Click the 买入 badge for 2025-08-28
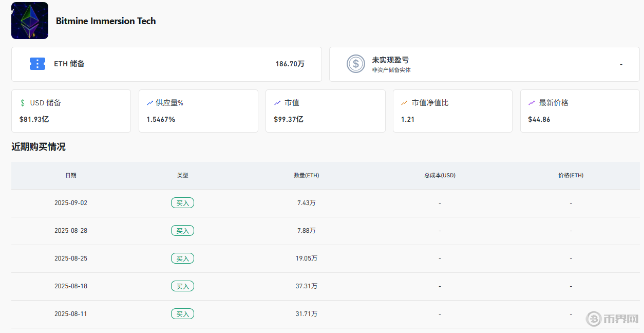644x333 pixels. coord(182,231)
